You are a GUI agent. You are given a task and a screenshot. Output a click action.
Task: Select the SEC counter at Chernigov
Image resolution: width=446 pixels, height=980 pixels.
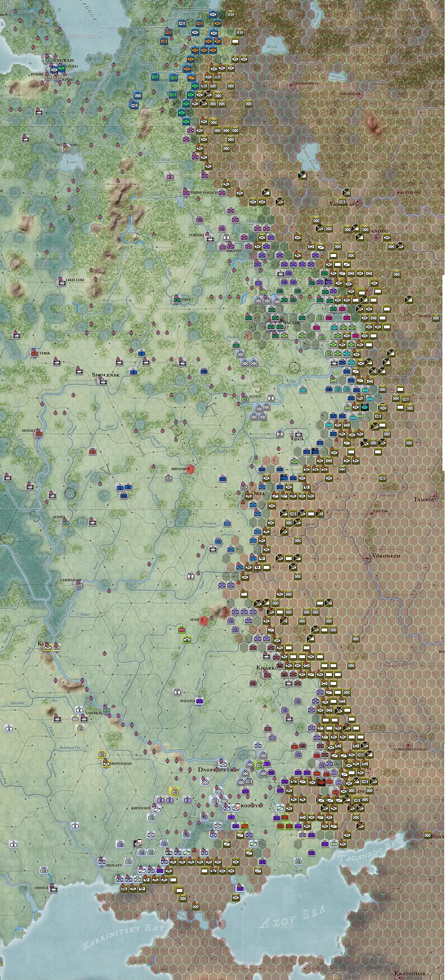pyautogui.click(x=79, y=584)
